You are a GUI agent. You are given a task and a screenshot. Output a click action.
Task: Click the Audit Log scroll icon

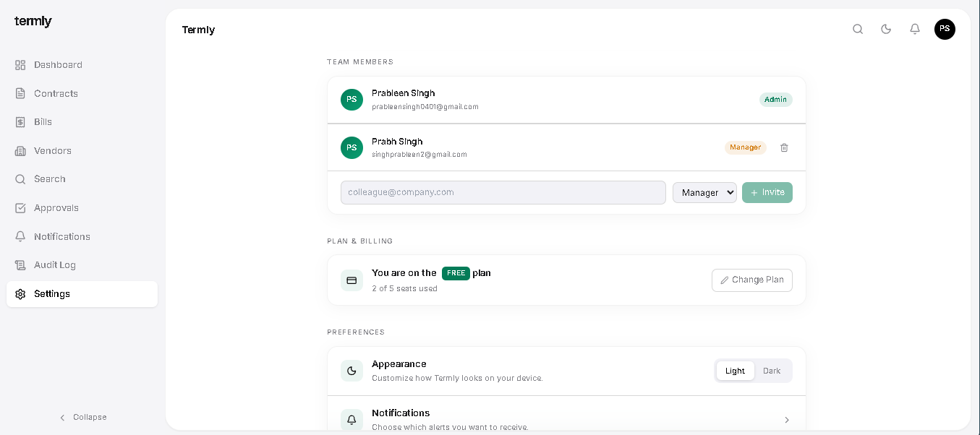20,265
